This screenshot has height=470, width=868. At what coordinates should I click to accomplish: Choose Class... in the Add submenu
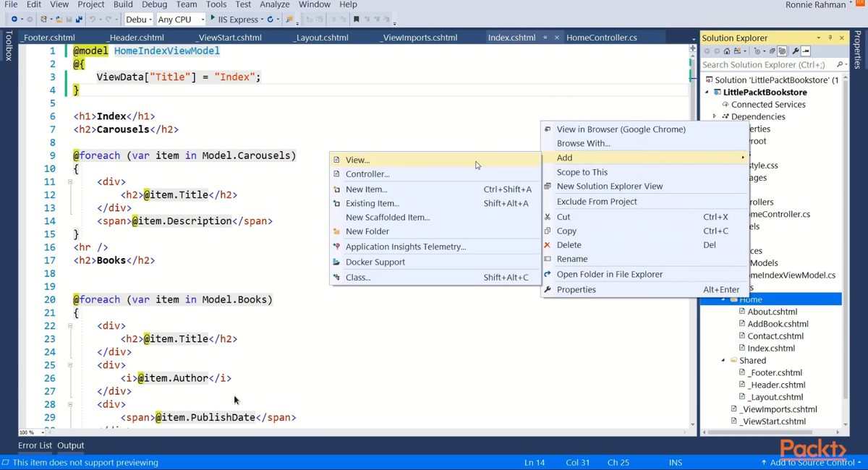coord(435,277)
